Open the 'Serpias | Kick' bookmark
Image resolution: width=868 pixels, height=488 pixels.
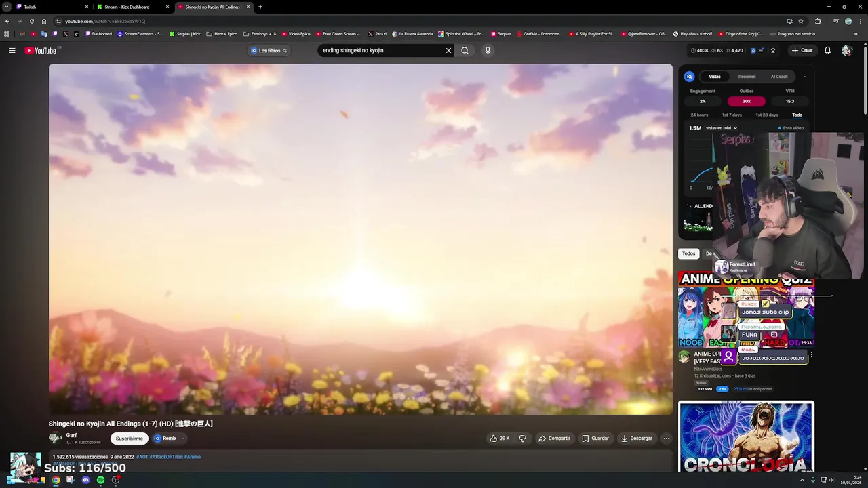coord(185,34)
